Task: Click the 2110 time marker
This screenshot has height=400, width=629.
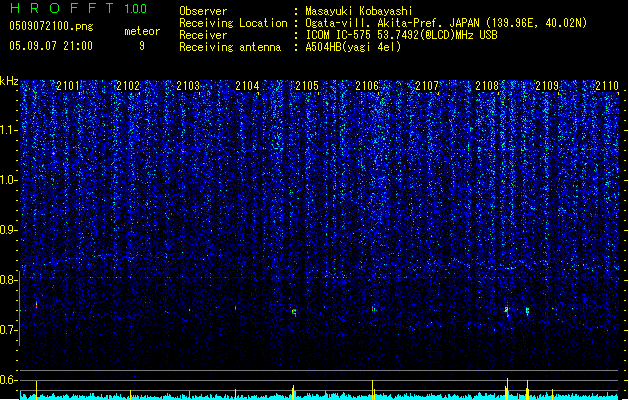Action: tap(607, 85)
